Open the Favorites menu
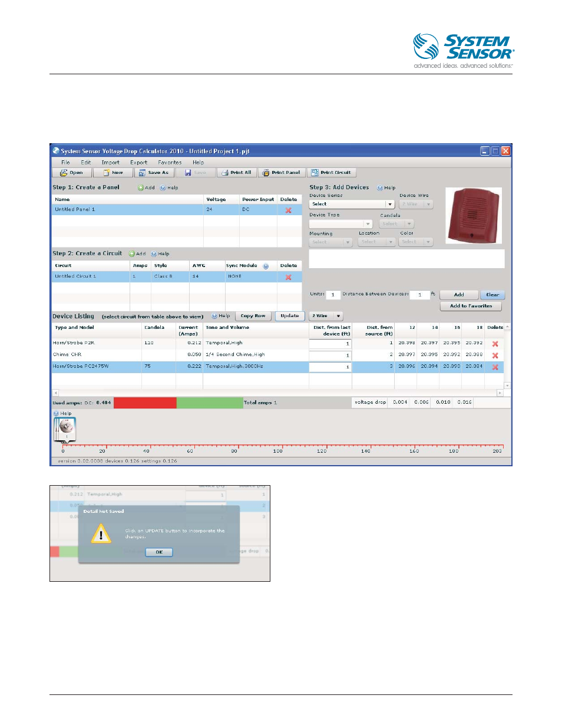The height and width of the screenshot is (728, 562). (x=170, y=163)
